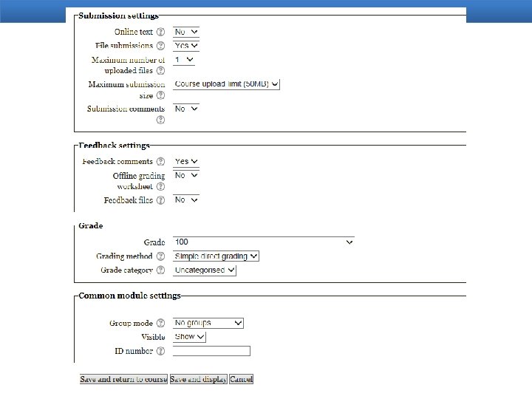Open help for Maximum number of uploaded files
The width and height of the screenshot is (532, 399).
pos(160,71)
